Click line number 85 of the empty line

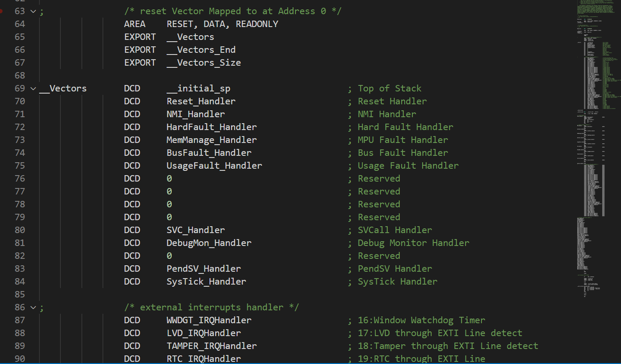[20, 294]
